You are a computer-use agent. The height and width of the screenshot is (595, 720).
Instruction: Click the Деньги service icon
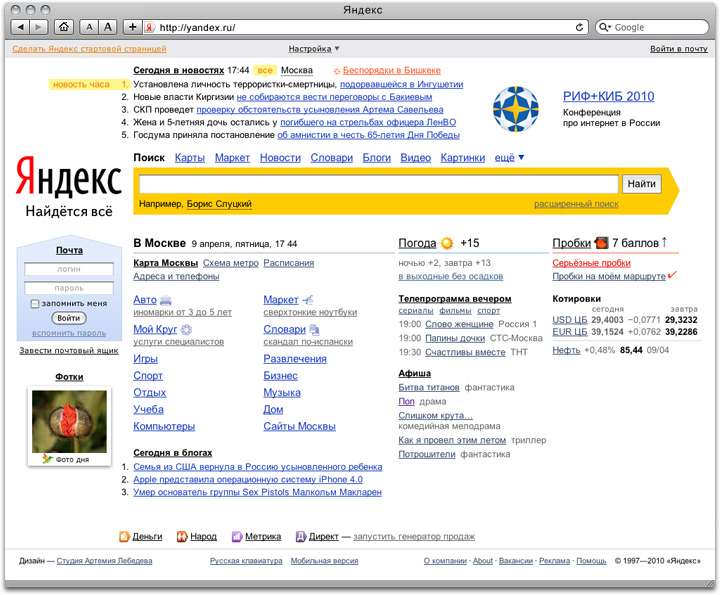pyautogui.click(x=125, y=537)
